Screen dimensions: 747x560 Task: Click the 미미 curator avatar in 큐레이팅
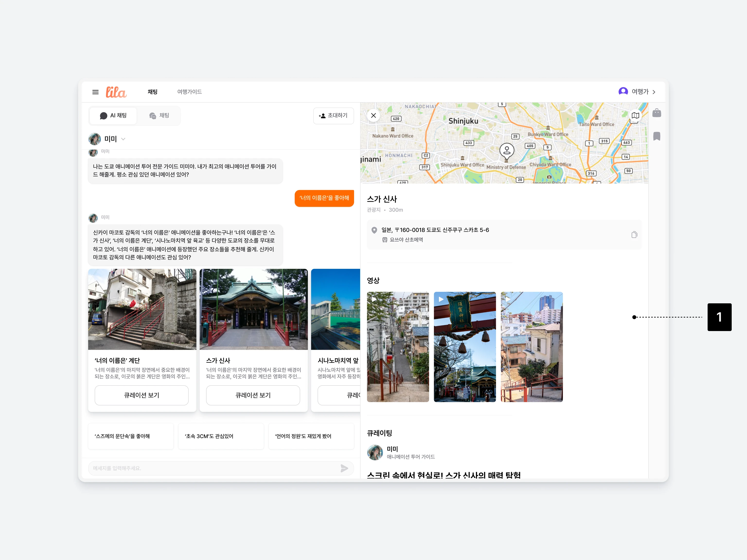click(x=375, y=452)
